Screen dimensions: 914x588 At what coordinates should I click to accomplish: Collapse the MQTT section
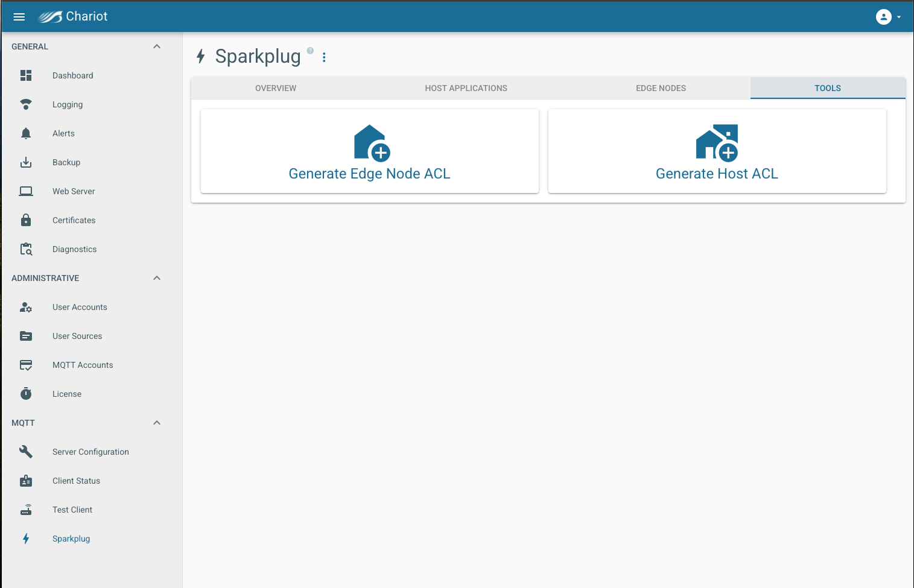point(157,423)
